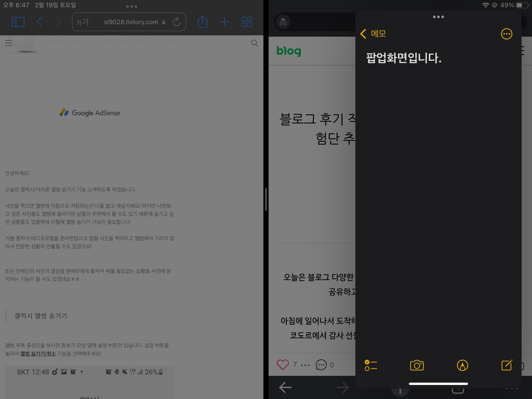Open the 가가 reader text size menu
Screen dimensions: 532x399
pyautogui.click(x=83, y=22)
